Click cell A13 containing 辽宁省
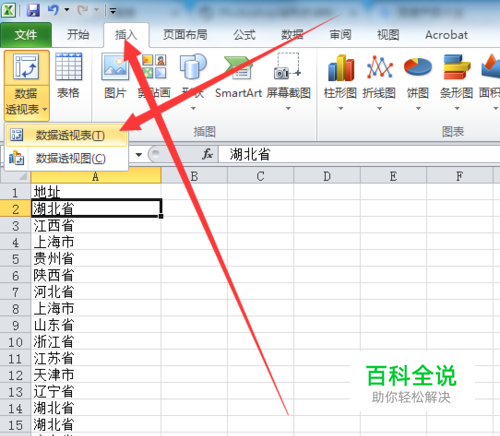 point(96,392)
